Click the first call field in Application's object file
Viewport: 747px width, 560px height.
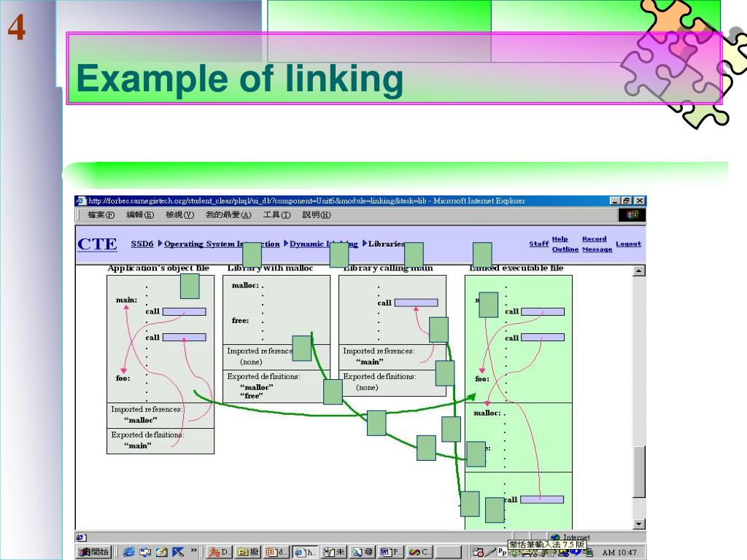(x=185, y=311)
